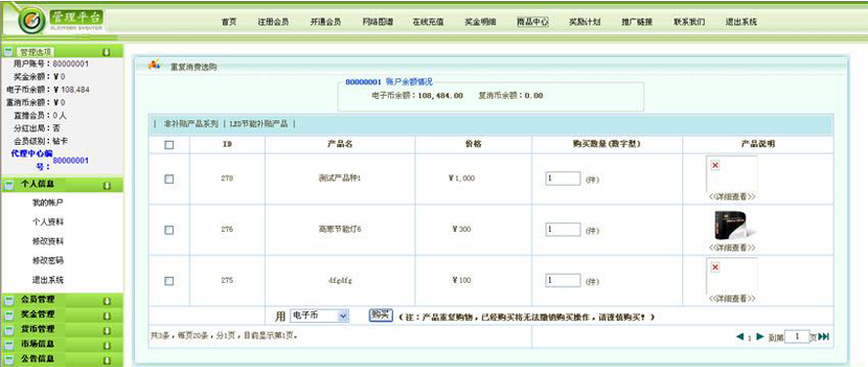Click quantity field for dfgdfg

point(563,280)
